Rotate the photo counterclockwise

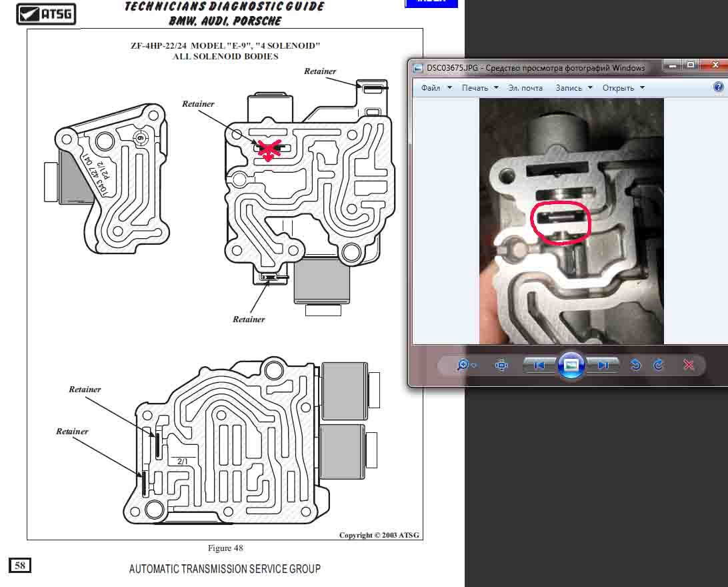(635, 365)
